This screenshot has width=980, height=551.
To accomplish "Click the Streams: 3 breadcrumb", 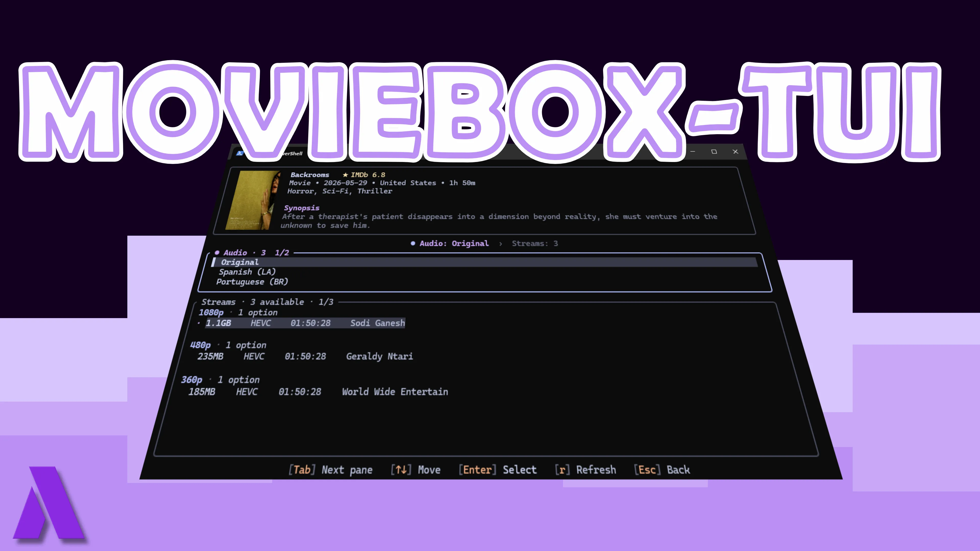I will click(x=535, y=243).
